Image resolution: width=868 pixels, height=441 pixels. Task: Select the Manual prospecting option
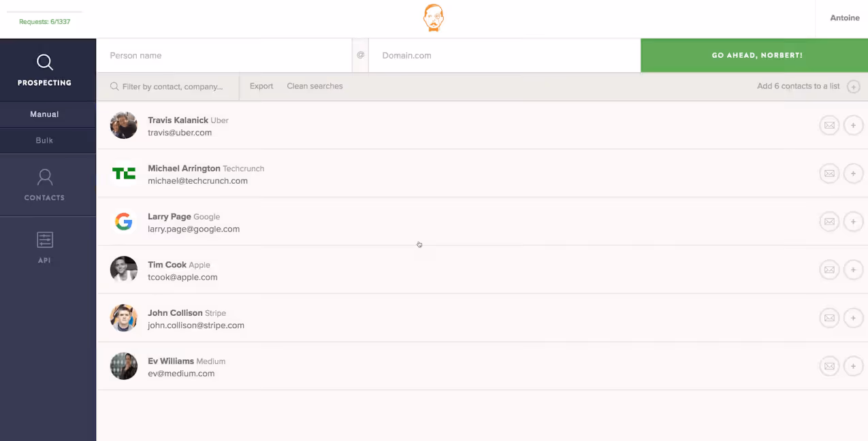[x=44, y=114]
